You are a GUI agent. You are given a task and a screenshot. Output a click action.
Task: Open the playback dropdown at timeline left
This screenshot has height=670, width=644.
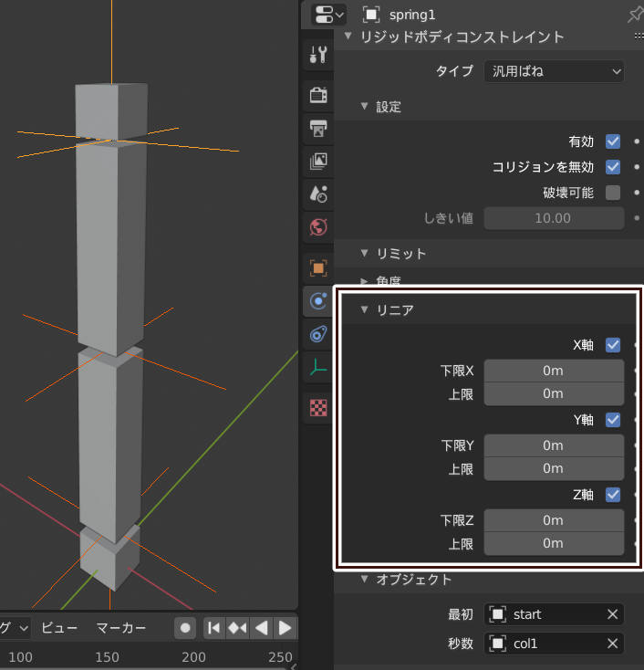click(15, 628)
